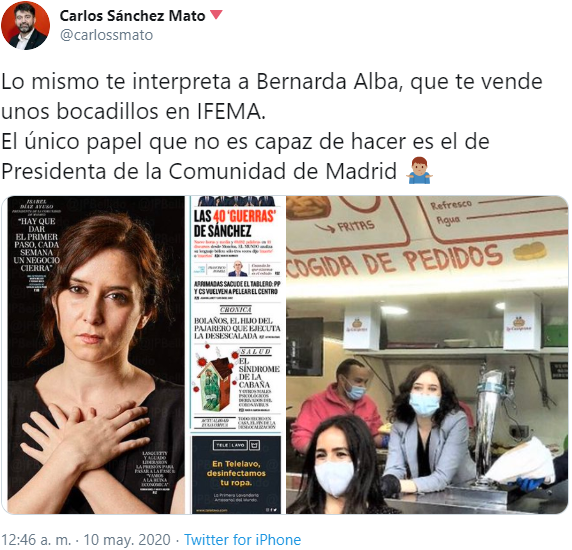Image resolution: width=572 pixels, height=550 pixels.
Task: Click the cabin illustration in Salud section
Action: coord(215,380)
